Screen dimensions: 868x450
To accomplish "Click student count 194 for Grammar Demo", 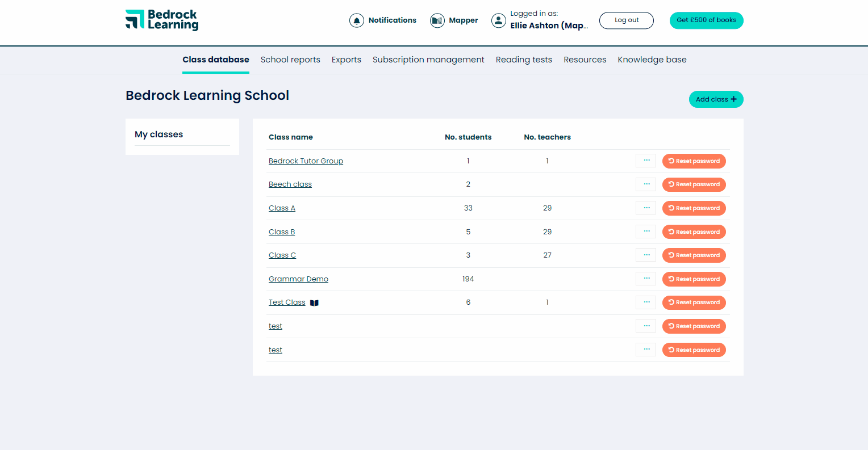I will pos(468,279).
